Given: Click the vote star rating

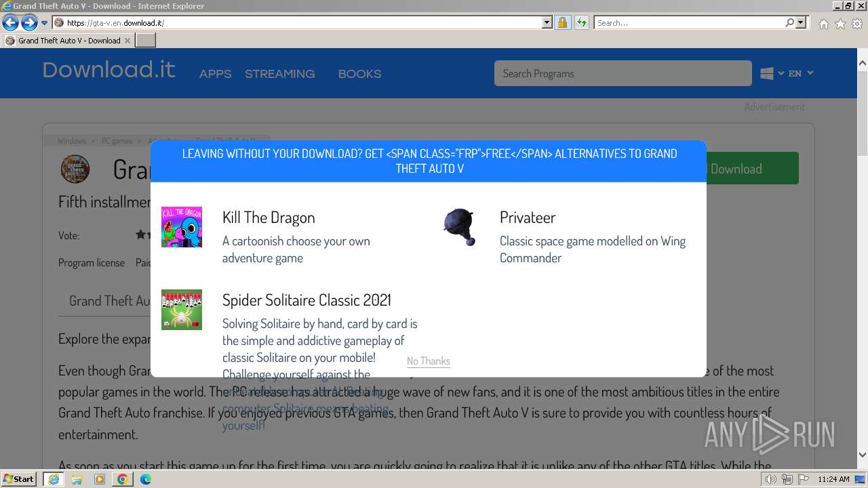Looking at the screenshot, I should click(143, 235).
